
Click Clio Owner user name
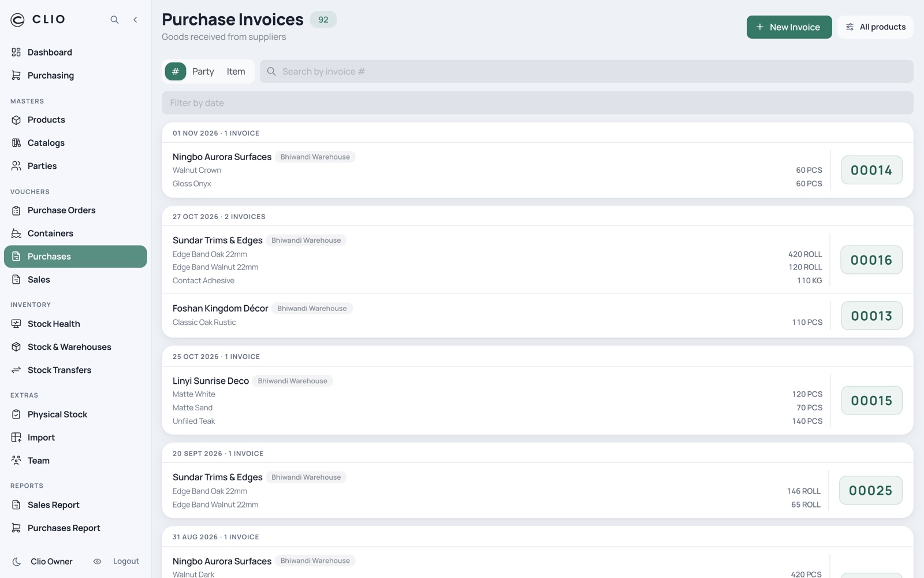click(x=51, y=562)
